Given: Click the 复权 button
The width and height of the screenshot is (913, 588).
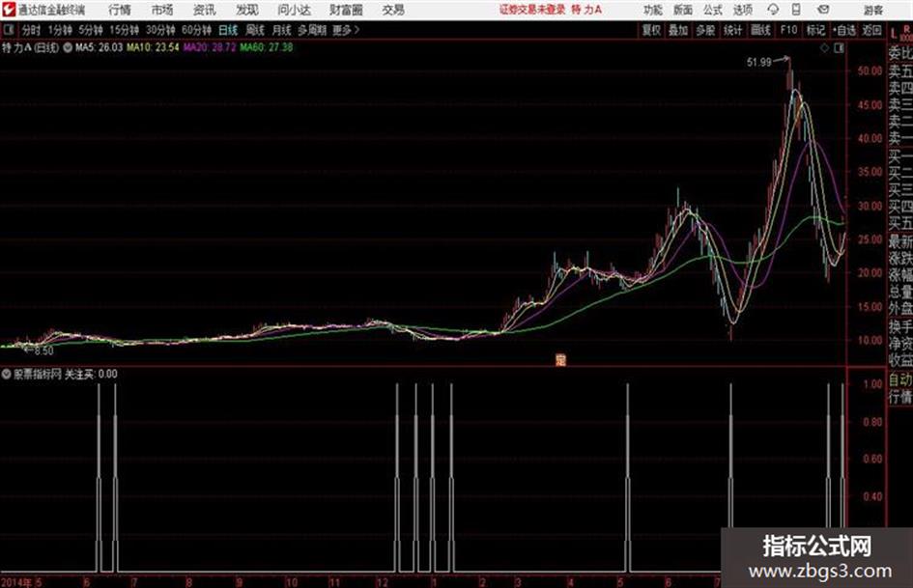Looking at the screenshot, I should [650, 30].
